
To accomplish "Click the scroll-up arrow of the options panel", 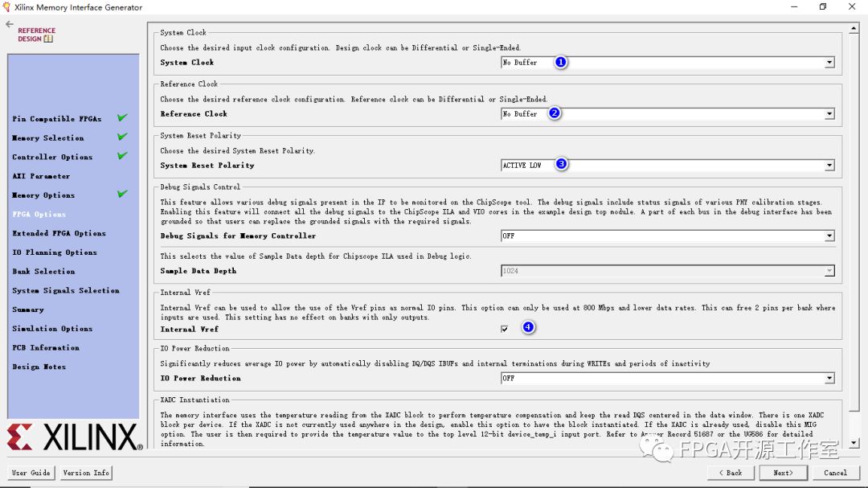I will point(854,28).
